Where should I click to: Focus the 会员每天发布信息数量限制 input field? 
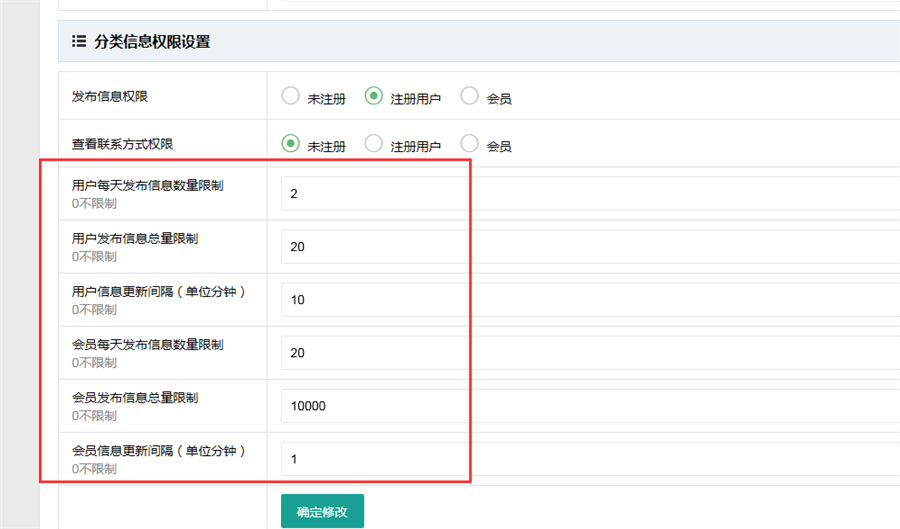[x=590, y=353]
